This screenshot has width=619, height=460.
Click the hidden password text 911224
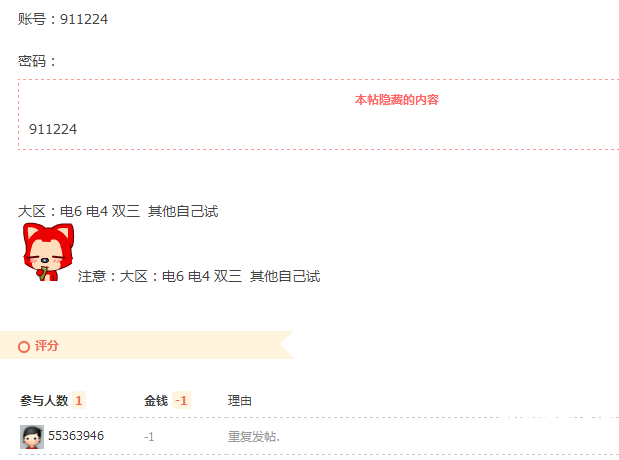coord(53,129)
